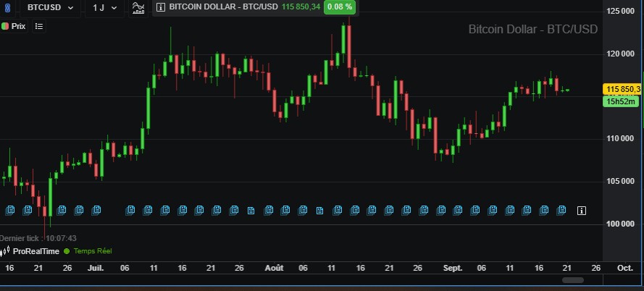Click the green 0.08 % variation badge
The width and height of the screenshot is (644, 291).
click(x=340, y=7)
